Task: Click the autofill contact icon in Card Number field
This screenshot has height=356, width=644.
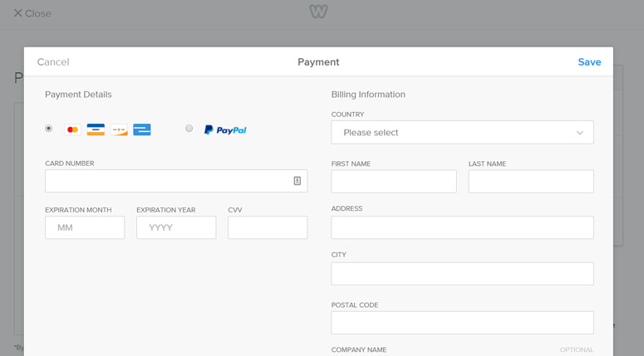Action: pyautogui.click(x=297, y=181)
